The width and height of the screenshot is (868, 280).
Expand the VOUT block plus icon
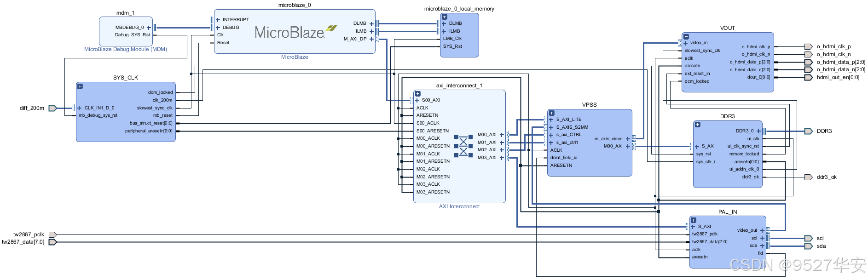686,37
